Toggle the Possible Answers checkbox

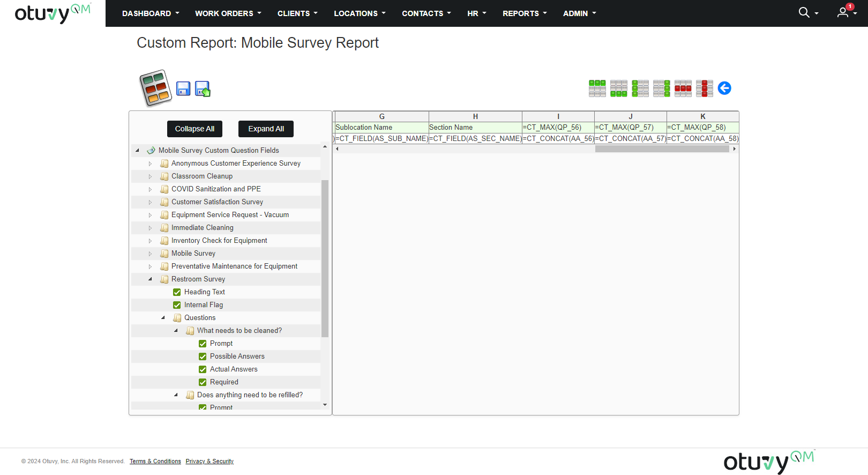(203, 357)
